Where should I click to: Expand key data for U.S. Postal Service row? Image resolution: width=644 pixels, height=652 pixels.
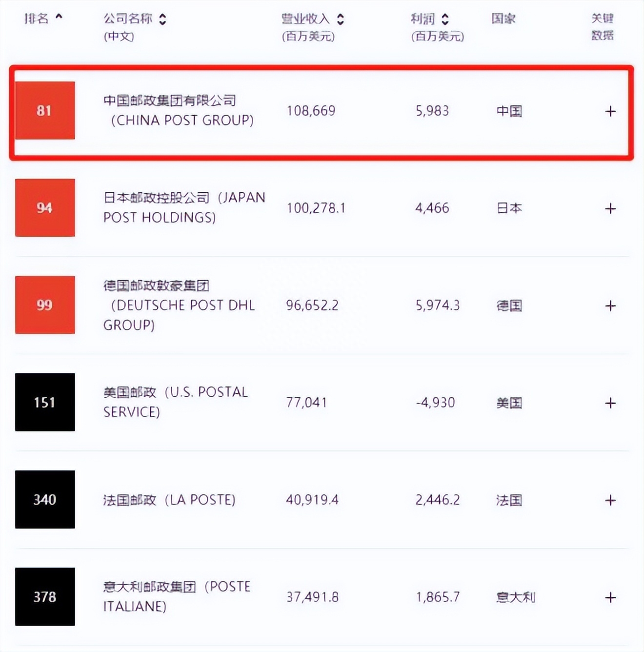point(610,403)
